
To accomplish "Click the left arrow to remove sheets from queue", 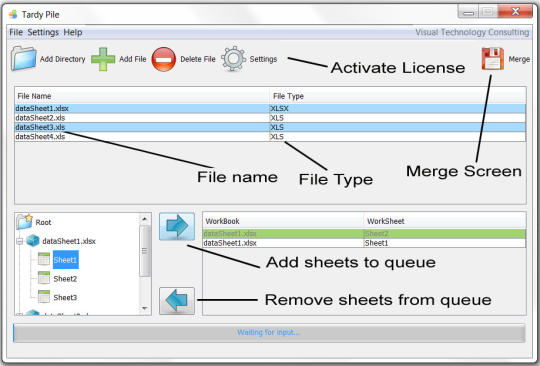I will (177, 301).
